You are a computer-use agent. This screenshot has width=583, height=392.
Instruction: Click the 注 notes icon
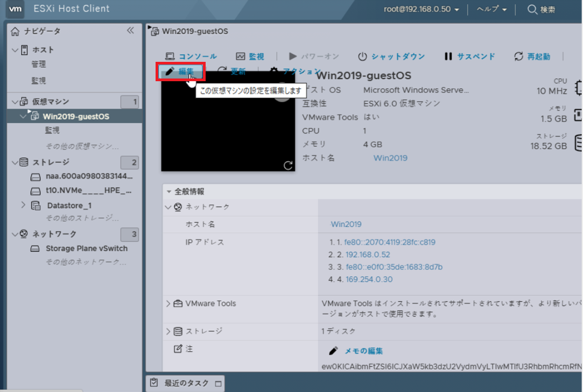178,348
